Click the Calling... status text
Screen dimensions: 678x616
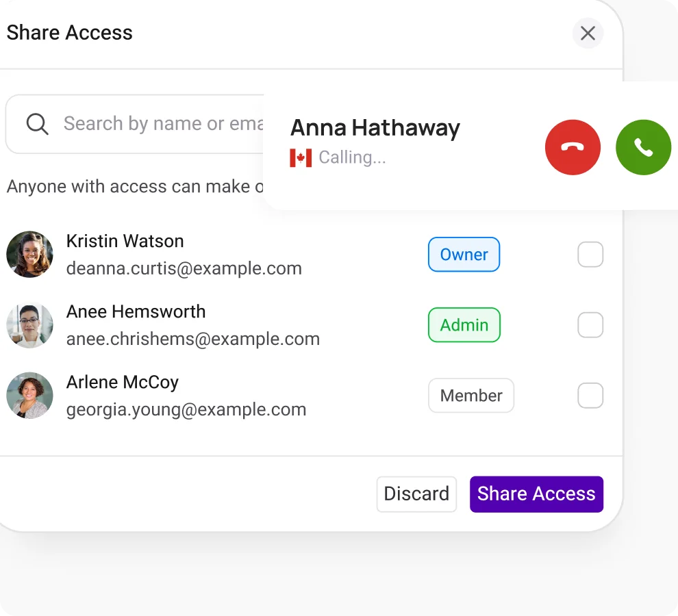352,158
